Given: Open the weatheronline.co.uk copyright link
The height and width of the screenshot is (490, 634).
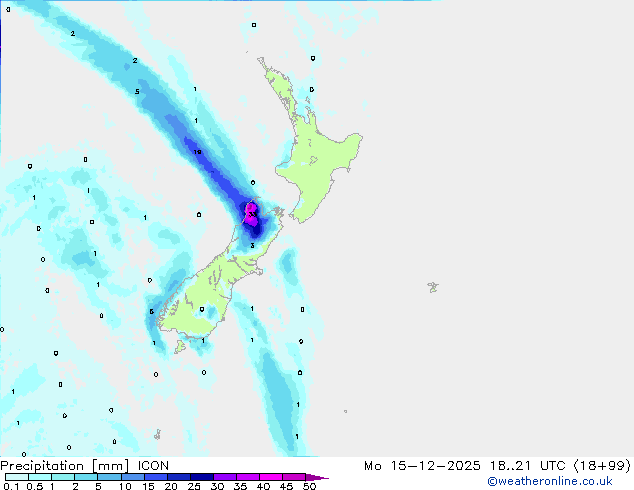Looking at the screenshot, I should coord(550,481).
